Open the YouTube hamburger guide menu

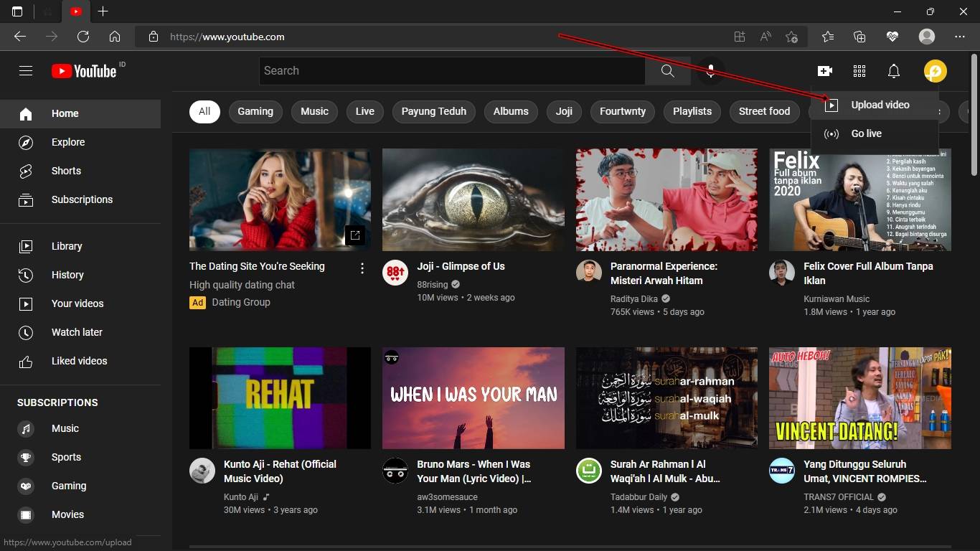point(26,70)
